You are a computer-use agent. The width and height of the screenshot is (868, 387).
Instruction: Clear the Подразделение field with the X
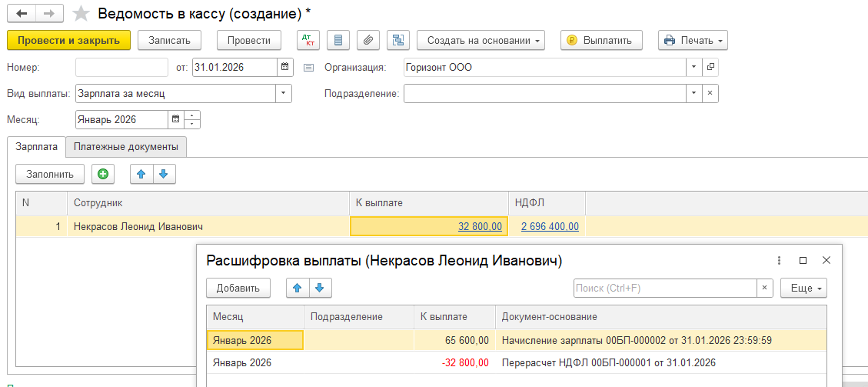click(x=710, y=94)
